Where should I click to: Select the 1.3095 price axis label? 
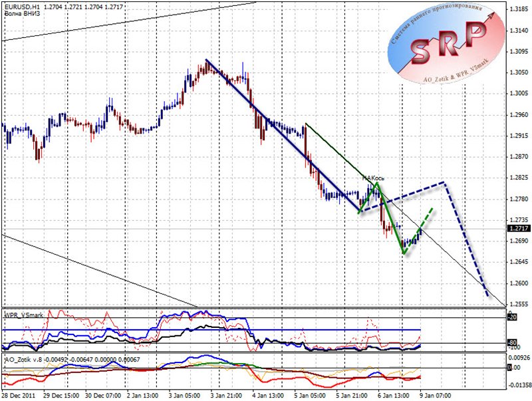[519, 52]
